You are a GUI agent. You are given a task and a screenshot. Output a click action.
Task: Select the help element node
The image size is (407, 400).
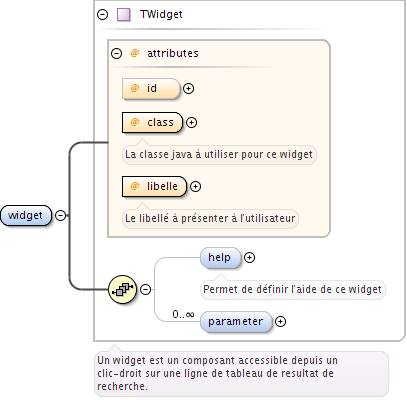point(220,257)
